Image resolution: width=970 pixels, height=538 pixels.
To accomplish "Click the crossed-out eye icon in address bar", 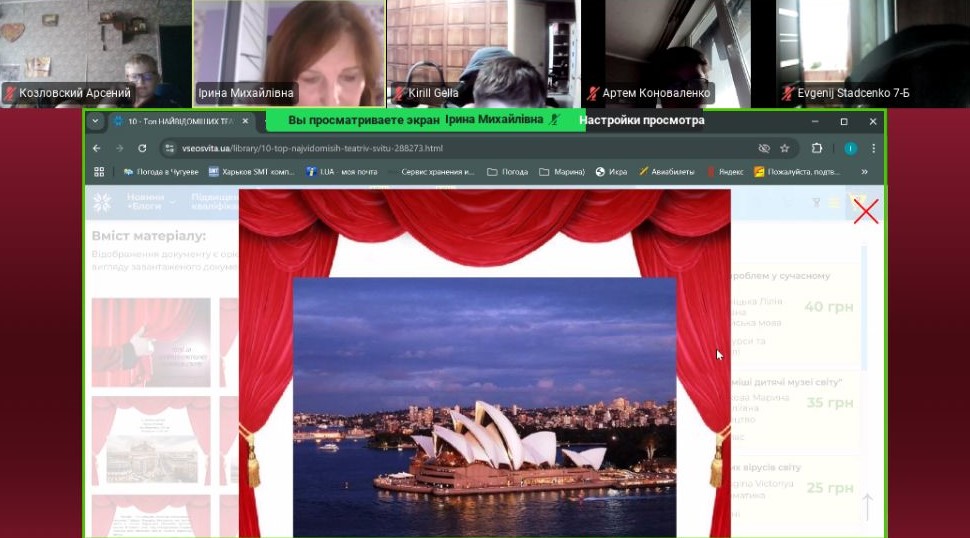I will coord(764,148).
